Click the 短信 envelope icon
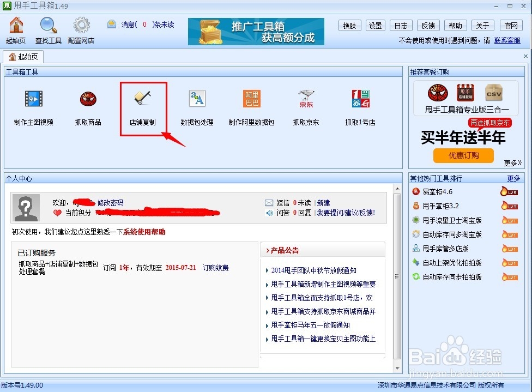Screen dimensions: 532x392 pos(269,203)
